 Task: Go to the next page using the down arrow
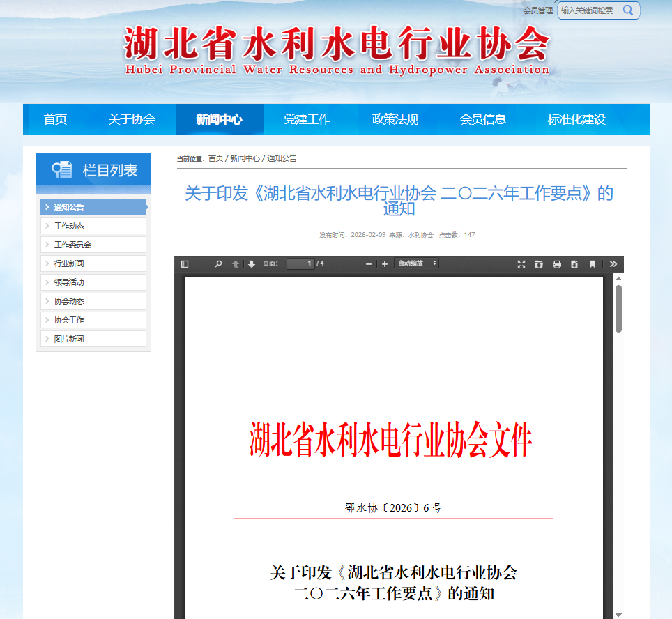(x=251, y=264)
